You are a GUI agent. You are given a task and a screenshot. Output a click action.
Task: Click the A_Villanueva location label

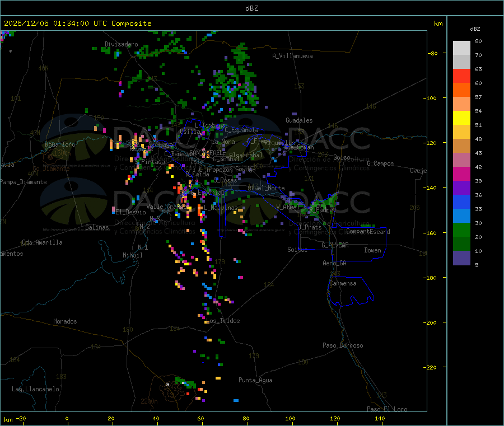coord(292,56)
